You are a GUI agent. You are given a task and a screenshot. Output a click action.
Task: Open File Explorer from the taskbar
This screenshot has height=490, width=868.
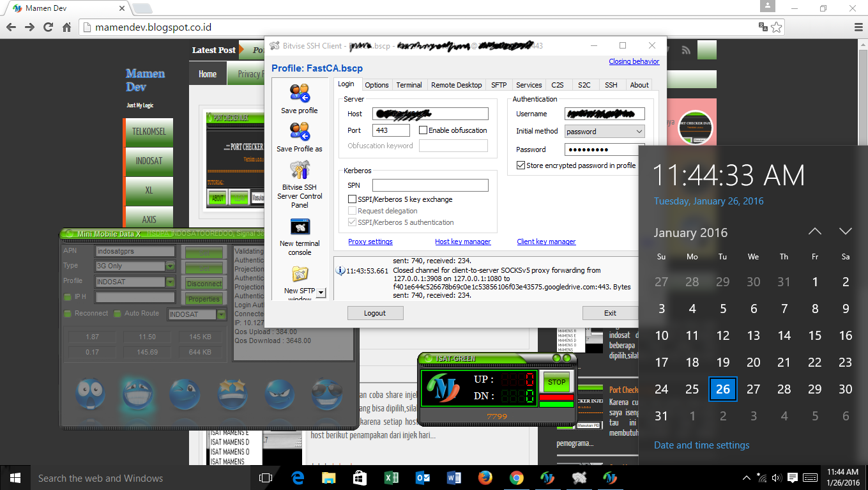(328, 477)
